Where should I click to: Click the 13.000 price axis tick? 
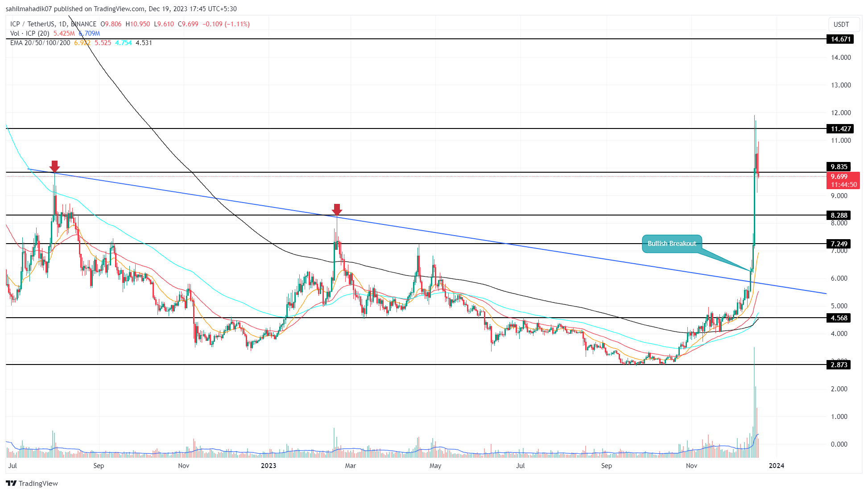[841, 85]
